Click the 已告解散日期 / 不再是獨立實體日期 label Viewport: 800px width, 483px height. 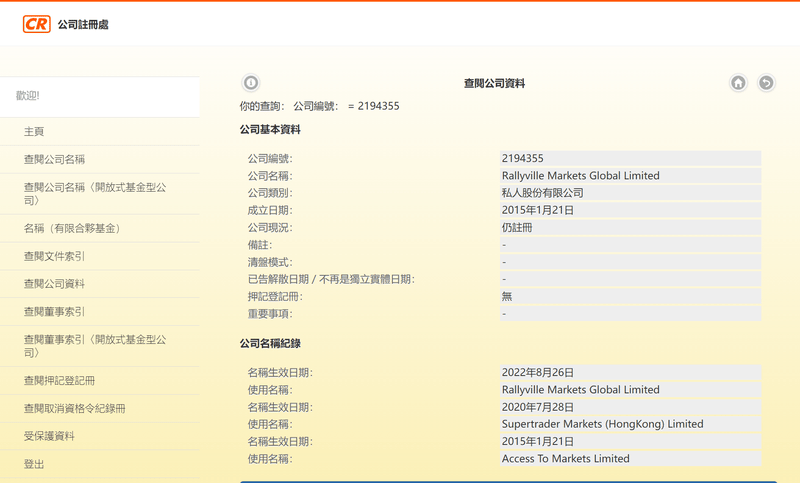click(x=331, y=279)
